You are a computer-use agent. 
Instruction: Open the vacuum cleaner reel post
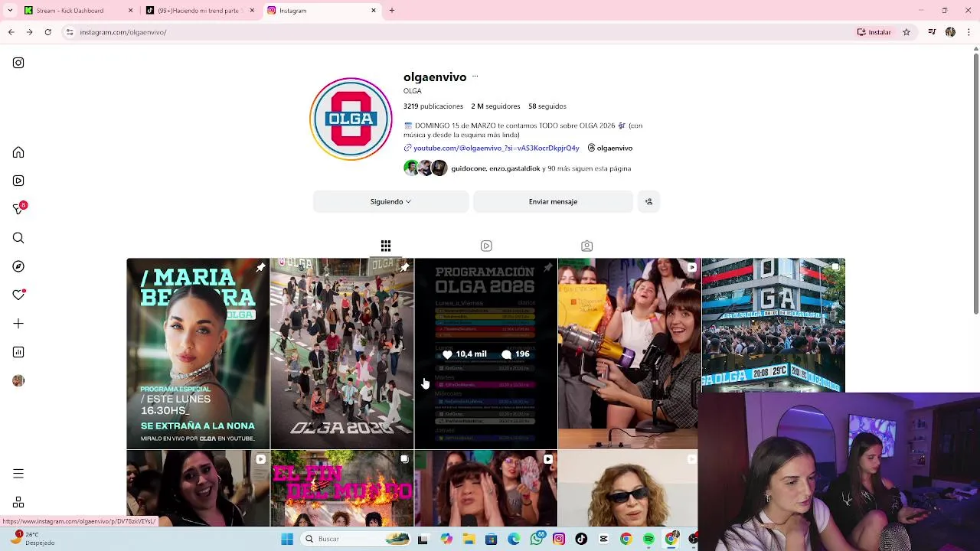pyautogui.click(x=629, y=354)
